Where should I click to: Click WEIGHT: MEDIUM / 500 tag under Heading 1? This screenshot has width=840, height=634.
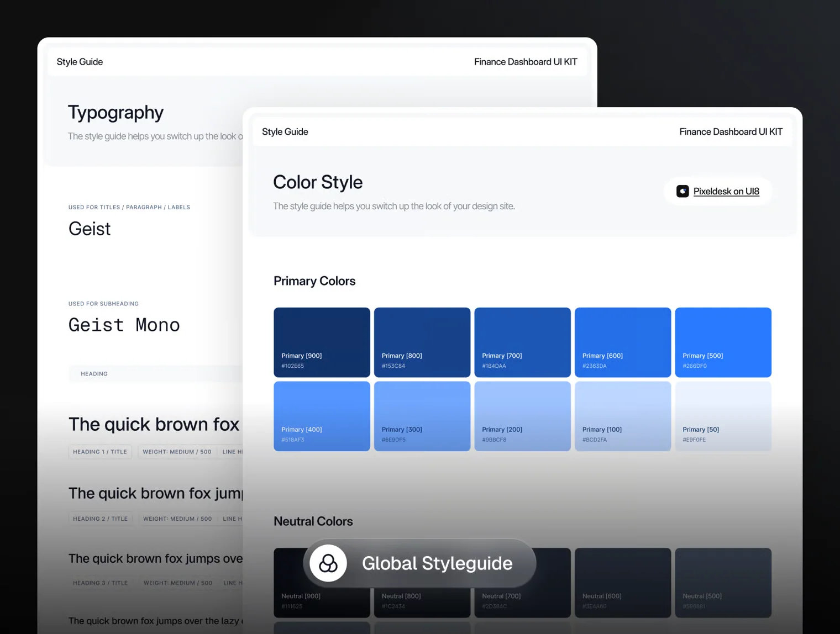click(x=177, y=452)
